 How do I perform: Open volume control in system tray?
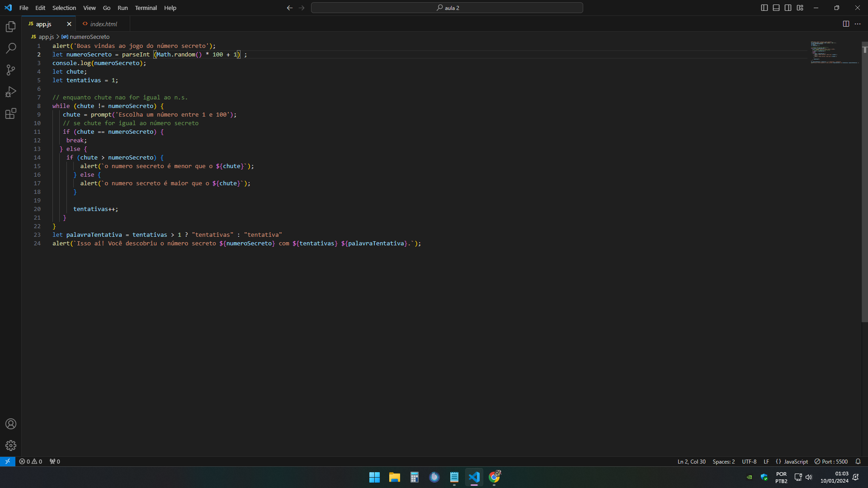click(x=809, y=477)
